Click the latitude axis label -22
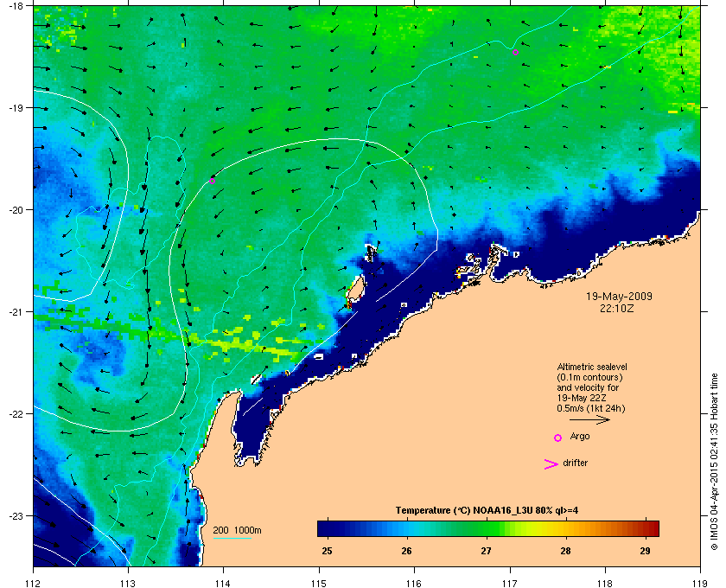Viewport: 726px width, 588px height. click(16, 414)
